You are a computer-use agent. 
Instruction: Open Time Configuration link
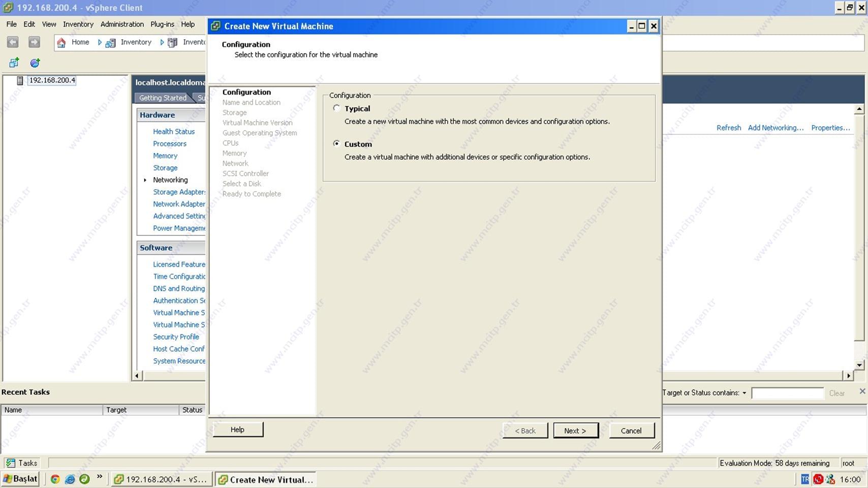tap(179, 277)
